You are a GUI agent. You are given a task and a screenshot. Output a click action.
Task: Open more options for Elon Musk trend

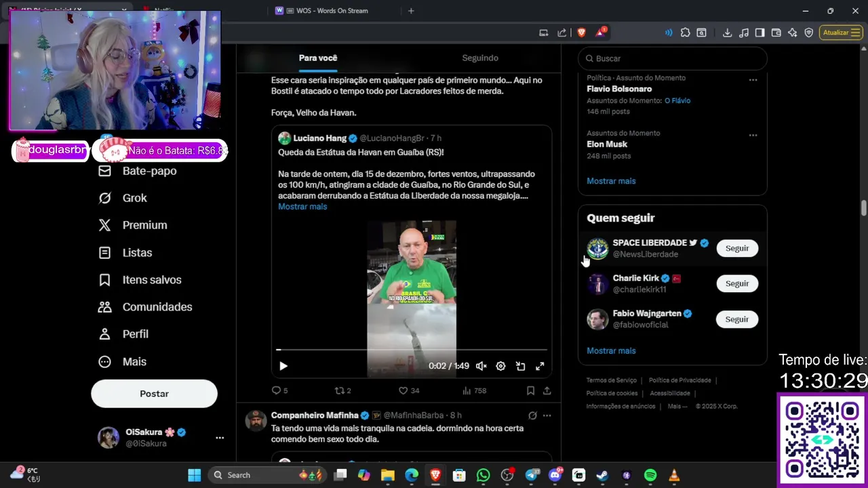(753, 136)
